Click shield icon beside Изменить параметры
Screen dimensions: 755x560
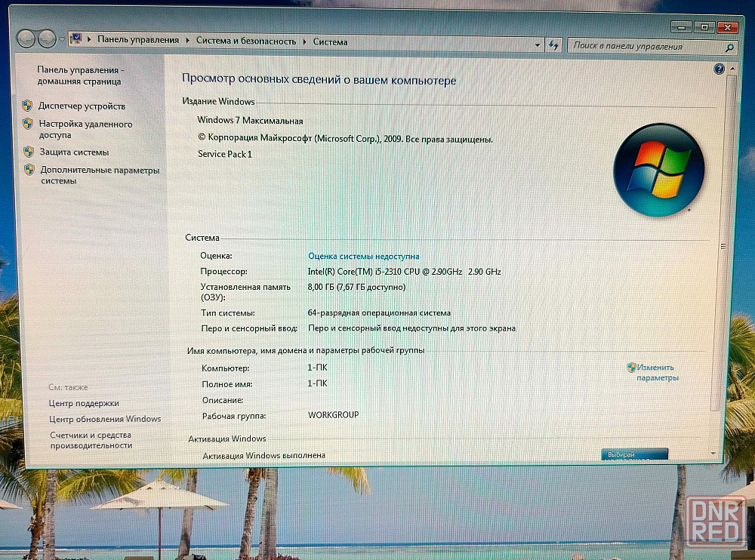tap(631, 368)
